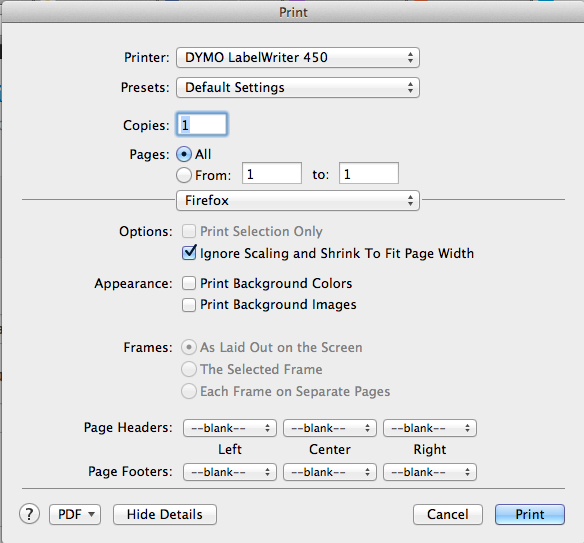The width and height of the screenshot is (584, 543).
Task: Click the Hide Details button
Action: pos(165,514)
